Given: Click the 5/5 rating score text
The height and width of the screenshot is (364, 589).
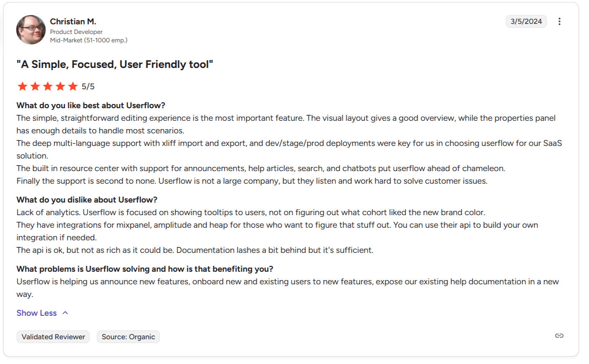Looking at the screenshot, I should [x=88, y=86].
